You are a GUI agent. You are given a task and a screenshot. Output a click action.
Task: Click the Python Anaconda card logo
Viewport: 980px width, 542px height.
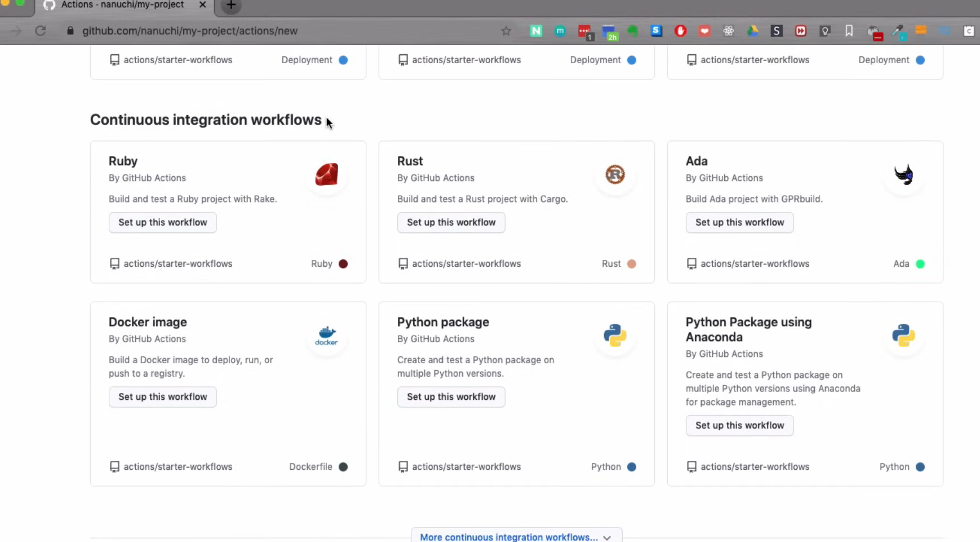[x=903, y=336]
